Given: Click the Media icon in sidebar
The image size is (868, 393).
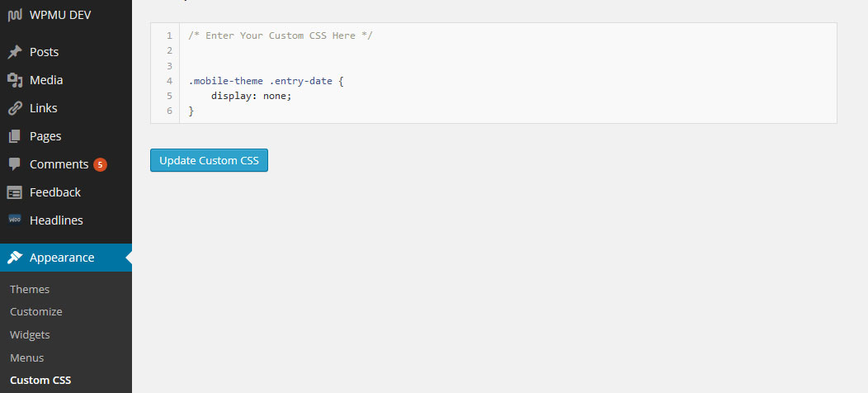Looking at the screenshot, I should (x=15, y=80).
